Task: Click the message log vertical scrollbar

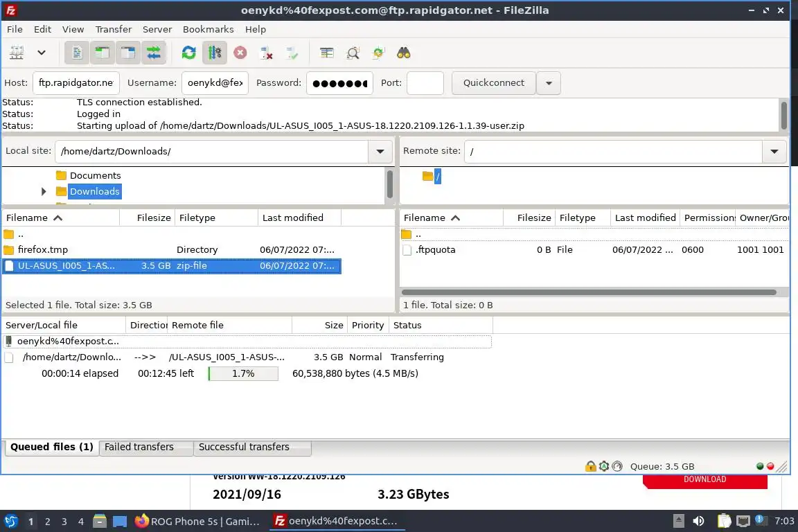Action: [x=783, y=115]
